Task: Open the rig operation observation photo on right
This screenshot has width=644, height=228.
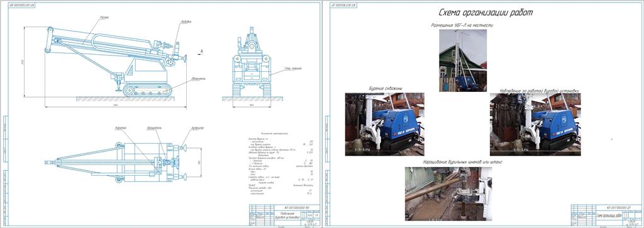Action: tap(535, 124)
